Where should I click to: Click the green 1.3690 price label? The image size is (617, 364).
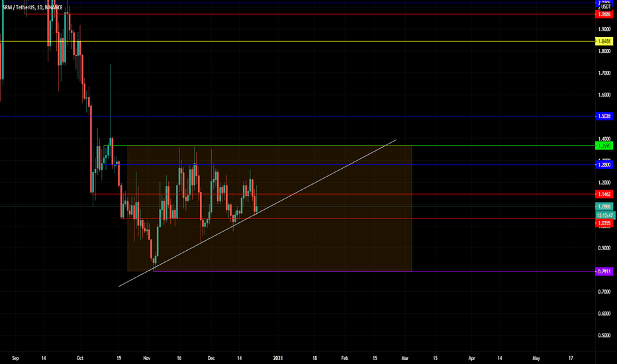coord(604,146)
